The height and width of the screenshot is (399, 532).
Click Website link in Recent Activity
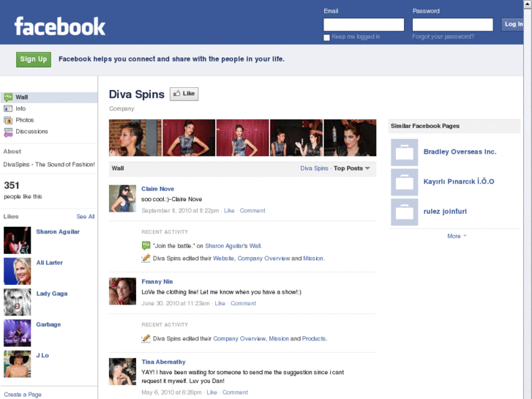(x=223, y=258)
